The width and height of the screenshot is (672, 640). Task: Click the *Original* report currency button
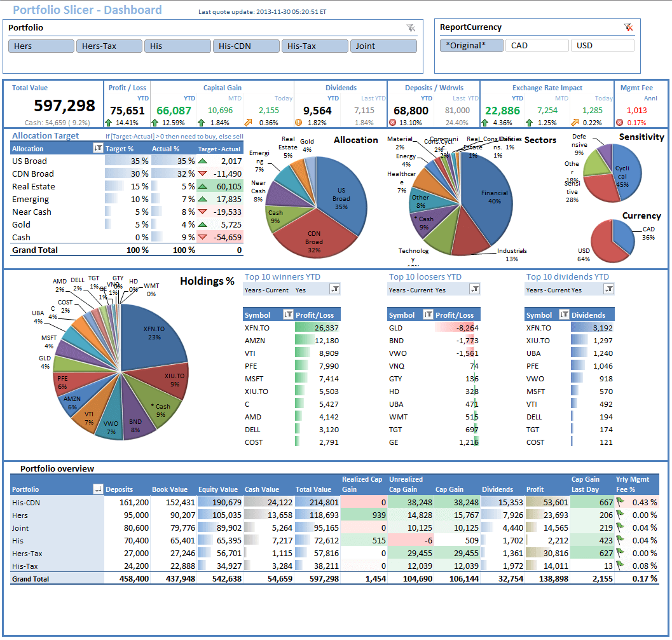click(x=470, y=45)
